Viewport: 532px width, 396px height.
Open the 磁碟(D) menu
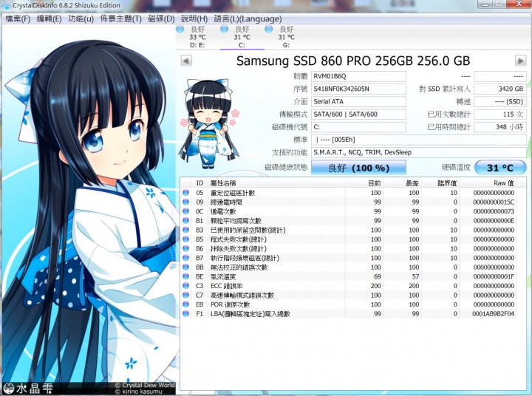point(161,19)
